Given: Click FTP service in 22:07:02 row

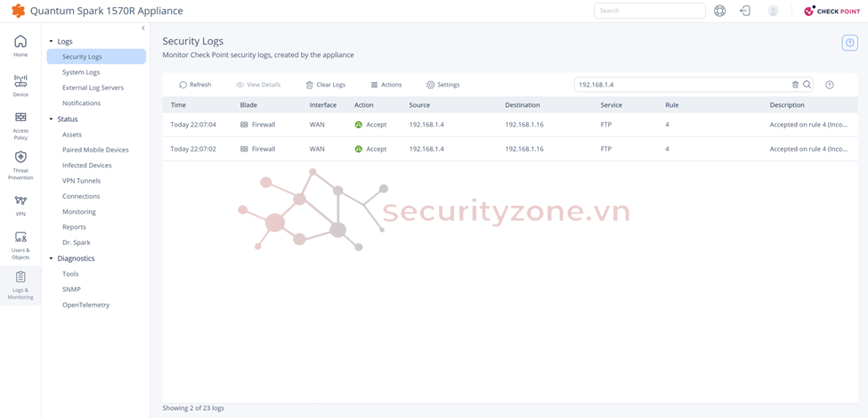Looking at the screenshot, I should pyautogui.click(x=606, y=149).
